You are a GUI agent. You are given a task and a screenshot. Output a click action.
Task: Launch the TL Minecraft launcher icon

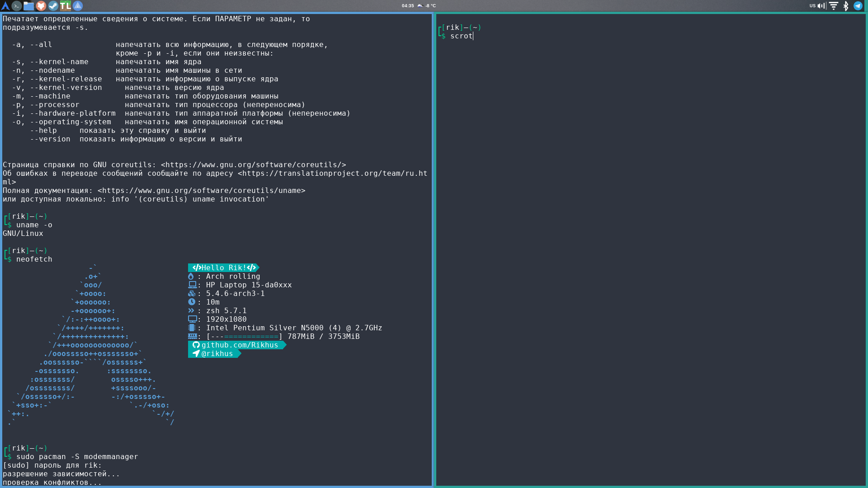click(x=66, y=6)
